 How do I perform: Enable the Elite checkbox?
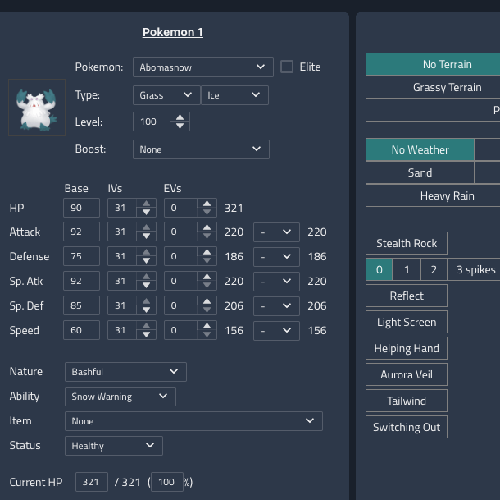coord(287,67)
